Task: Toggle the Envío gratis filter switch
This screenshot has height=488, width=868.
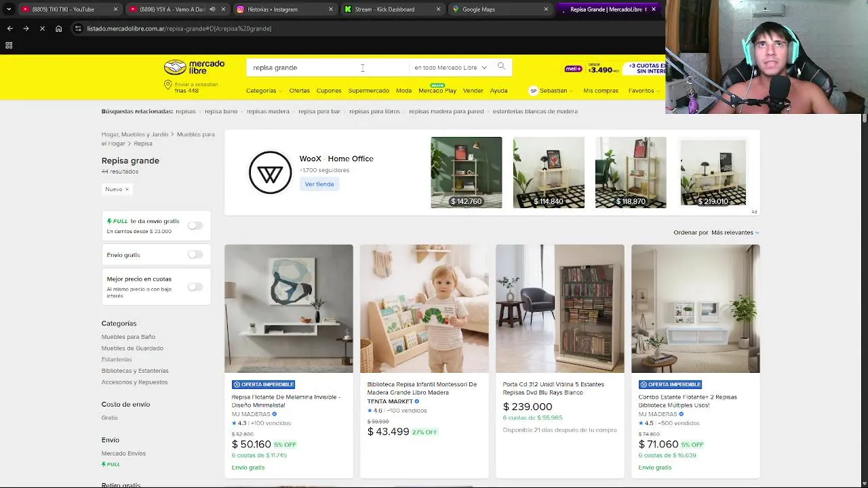Action: click(195, 255)
